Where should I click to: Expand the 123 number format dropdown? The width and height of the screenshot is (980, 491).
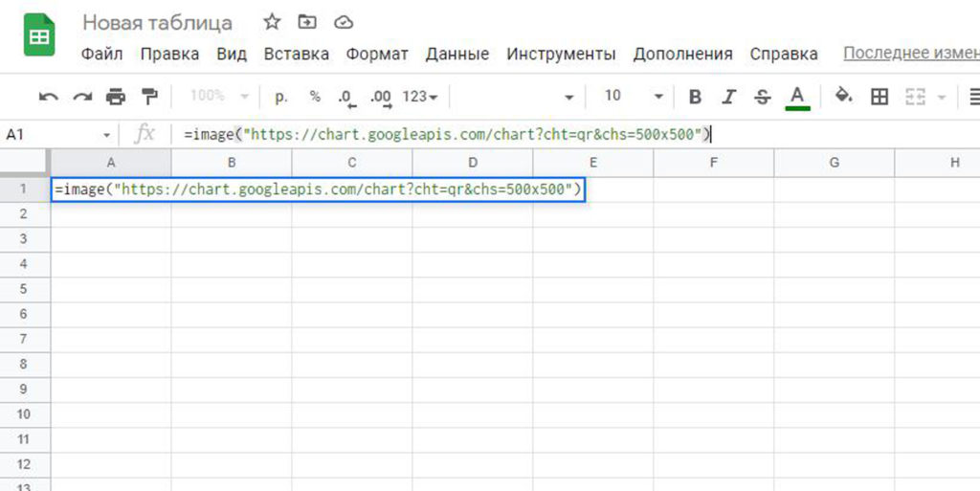420,97
